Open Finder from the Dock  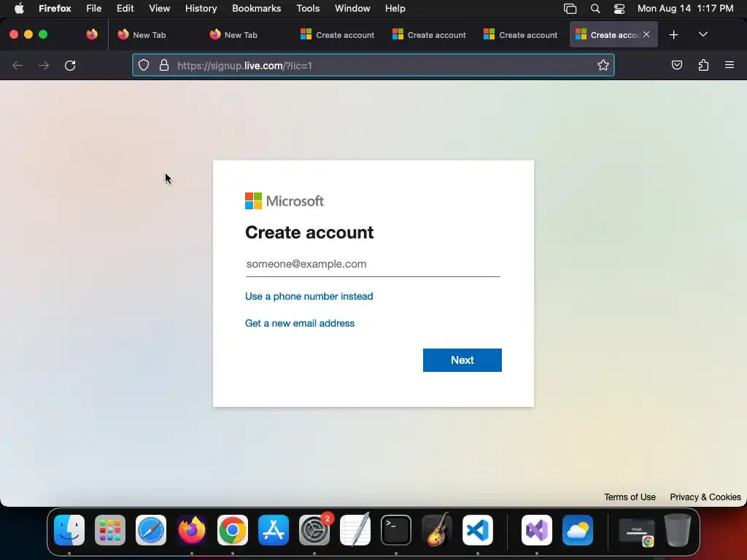point(69,530)
